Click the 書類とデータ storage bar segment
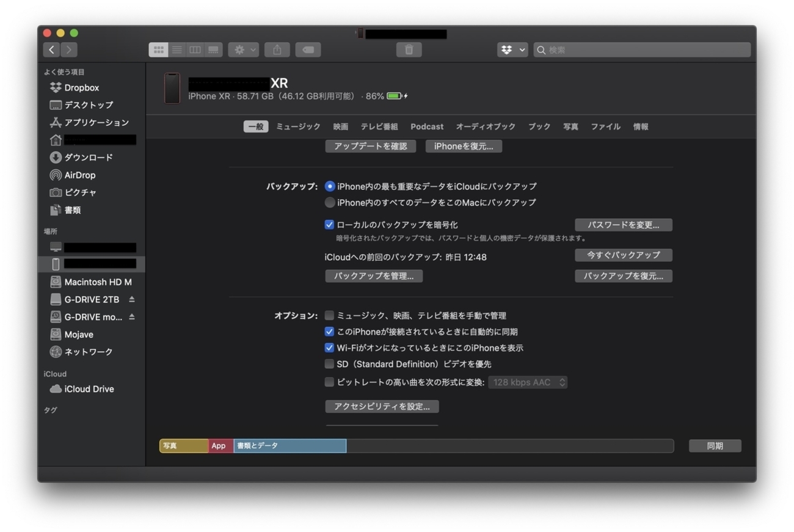The width and height of the screenshot is (794, 532). (x=290, y=446)
